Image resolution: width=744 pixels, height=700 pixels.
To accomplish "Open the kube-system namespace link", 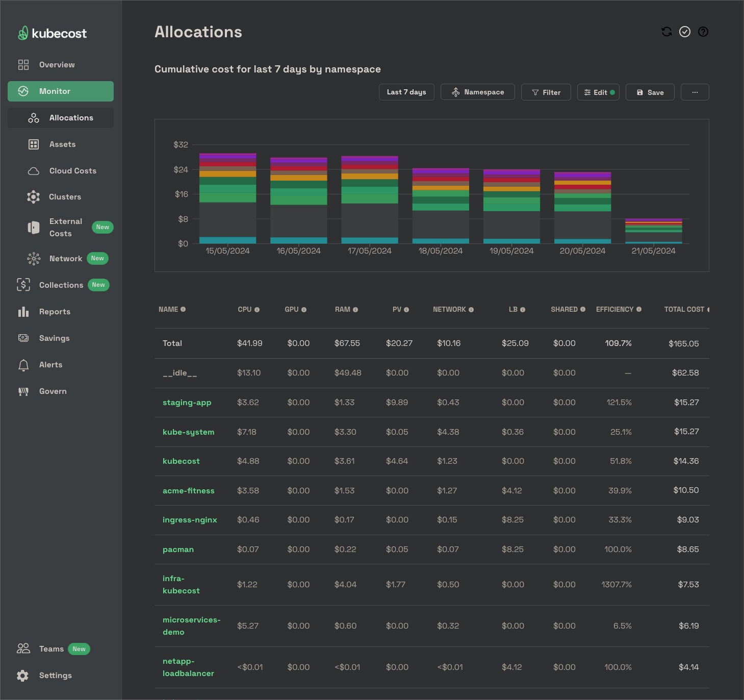I will click(x=189, y=432).
